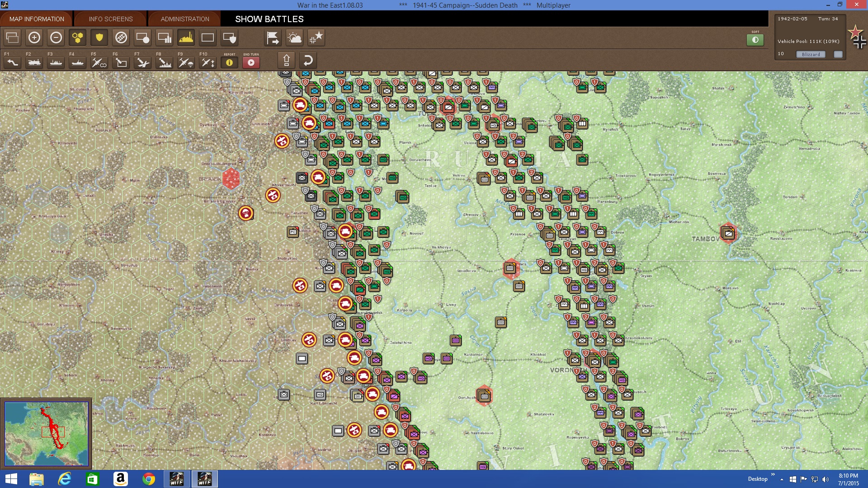Click the blank box beside Blizzard
Image resolution: width=868 pixels, height=488 pixels.
click(x=838, y=54)
